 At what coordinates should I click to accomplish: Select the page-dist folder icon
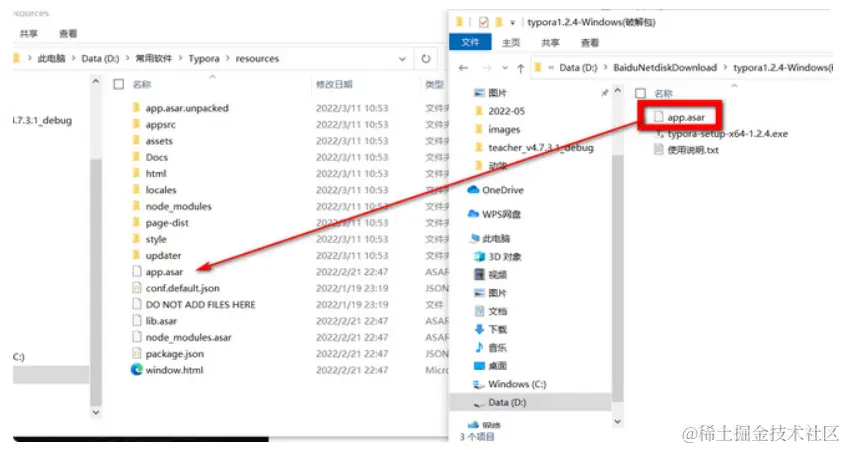pyautogui.click(x=137, y=222)
